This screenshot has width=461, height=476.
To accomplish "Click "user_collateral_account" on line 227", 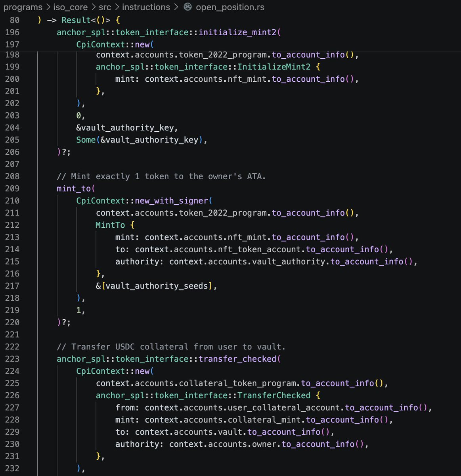I will (x=284, y=407).
